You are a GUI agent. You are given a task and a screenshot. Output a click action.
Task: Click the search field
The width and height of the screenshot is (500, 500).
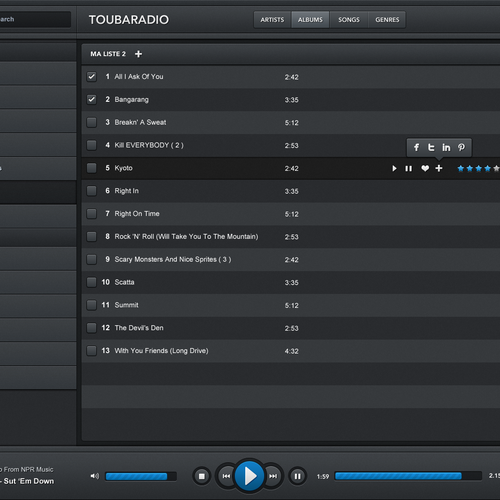coord(35,19)
